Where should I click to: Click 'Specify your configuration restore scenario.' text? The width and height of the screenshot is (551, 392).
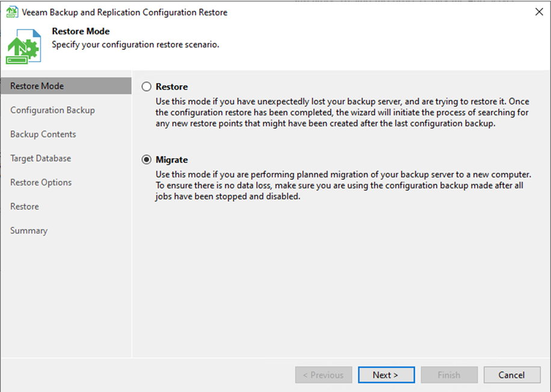coord(135,44)
